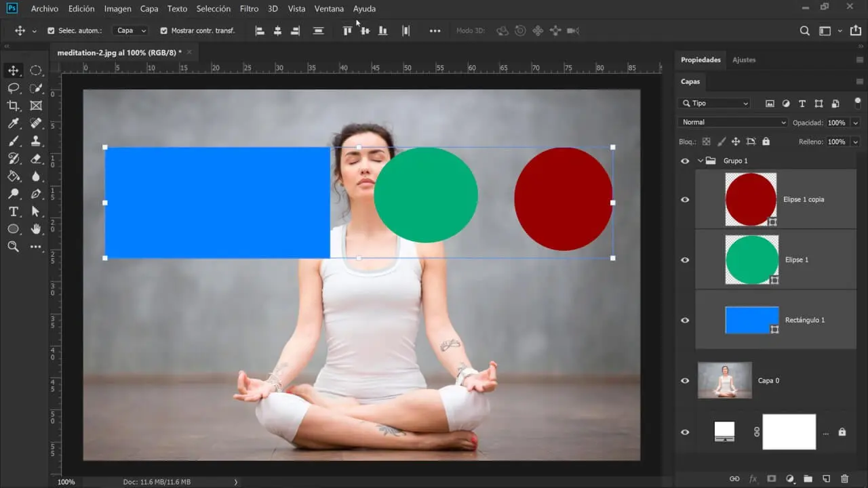This screenshot has height=488, width=868.
Task: Click the search magnifier in options bar
Action: pyautogui.click(x=805, y=30)
